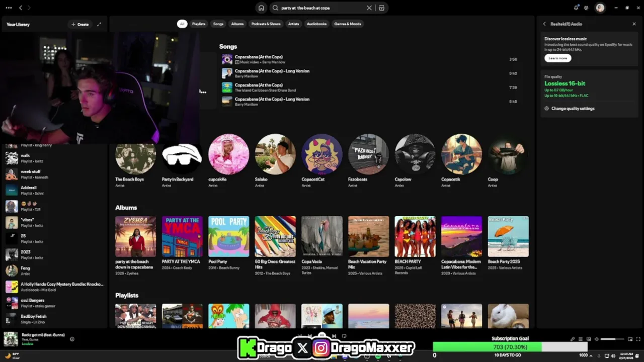644x362 pixels.
Task: Open the notifications bell
Action: [576, 8]
